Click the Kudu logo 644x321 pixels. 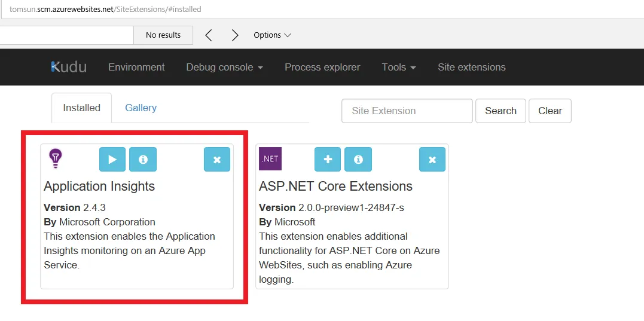click(69, 67)
